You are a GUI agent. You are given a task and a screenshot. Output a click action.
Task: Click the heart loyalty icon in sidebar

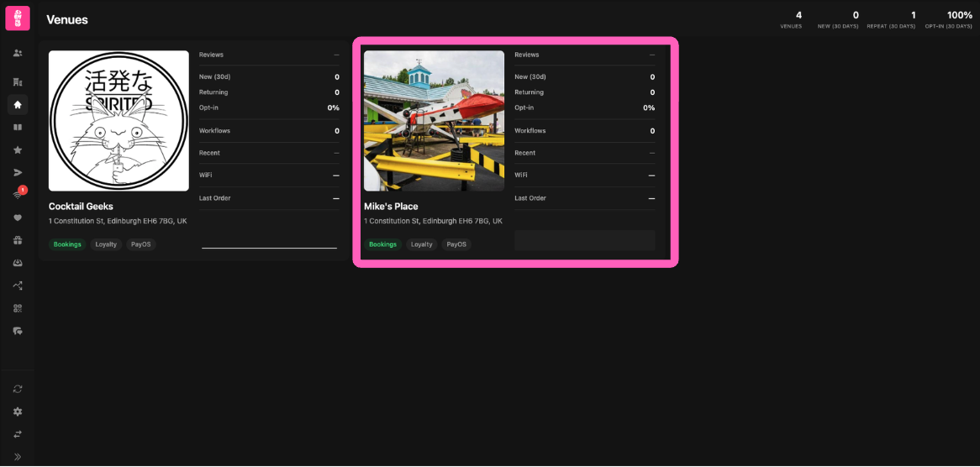click(18, 218)
